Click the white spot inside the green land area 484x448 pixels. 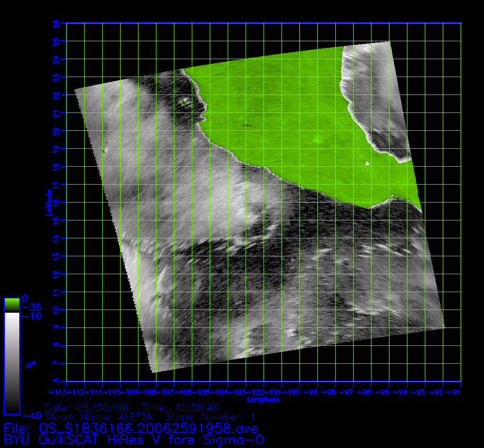367,164
